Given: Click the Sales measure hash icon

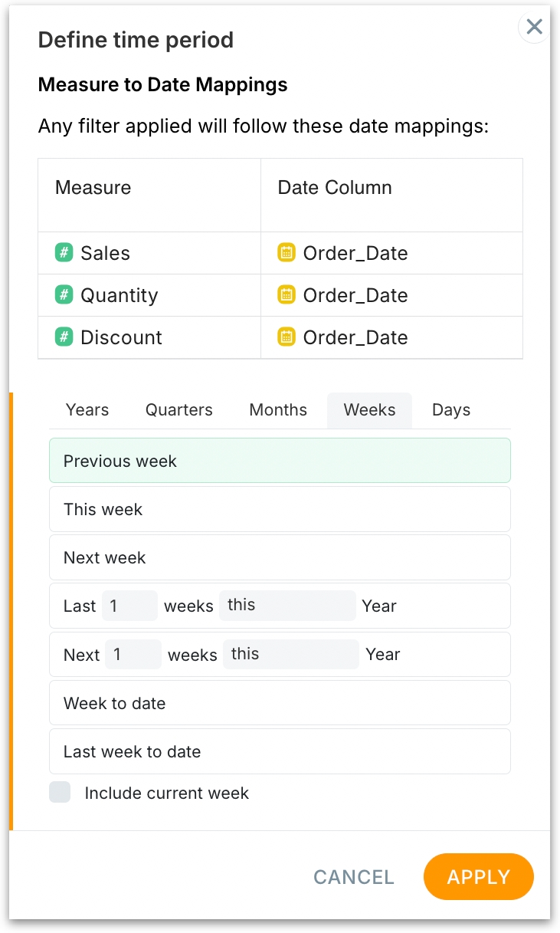Looking at the screenshot, I should pos(64,253).
